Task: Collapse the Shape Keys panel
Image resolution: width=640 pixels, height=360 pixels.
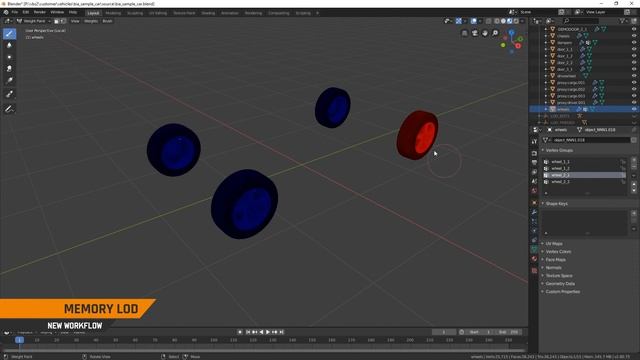Action: pos(555,203)
